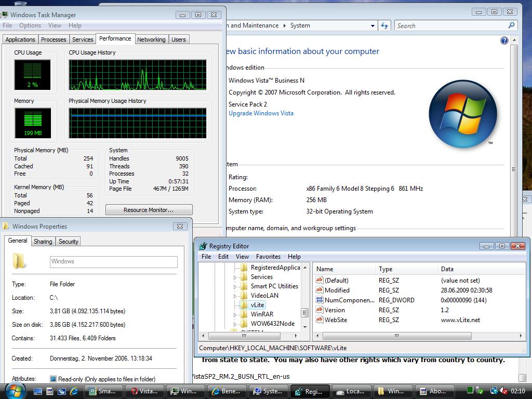Launch Internet Explorer from the quick launch bar
The height and width of the screenshot is (399, 532).
tap(74, 391)
